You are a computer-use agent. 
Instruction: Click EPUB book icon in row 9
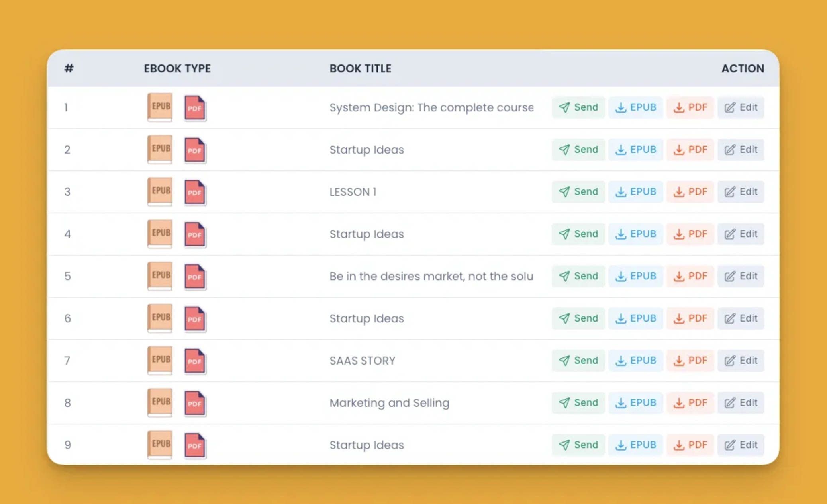click(160, 445)
